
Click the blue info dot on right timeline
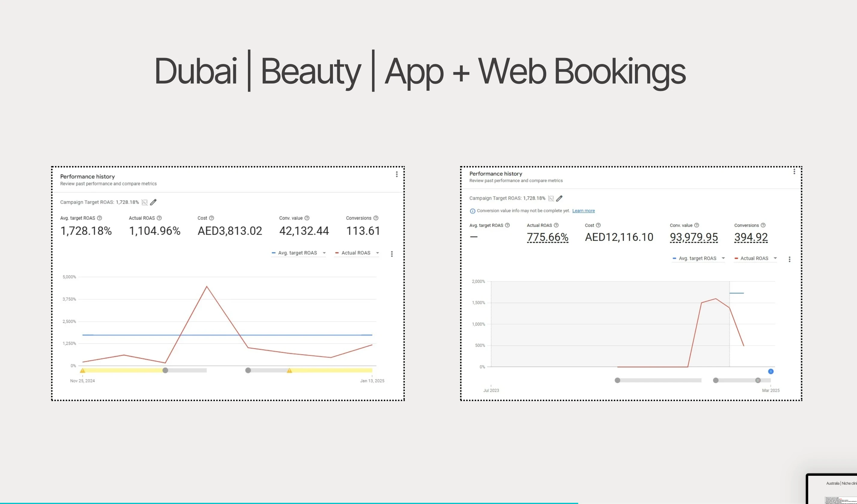[771, 372]
